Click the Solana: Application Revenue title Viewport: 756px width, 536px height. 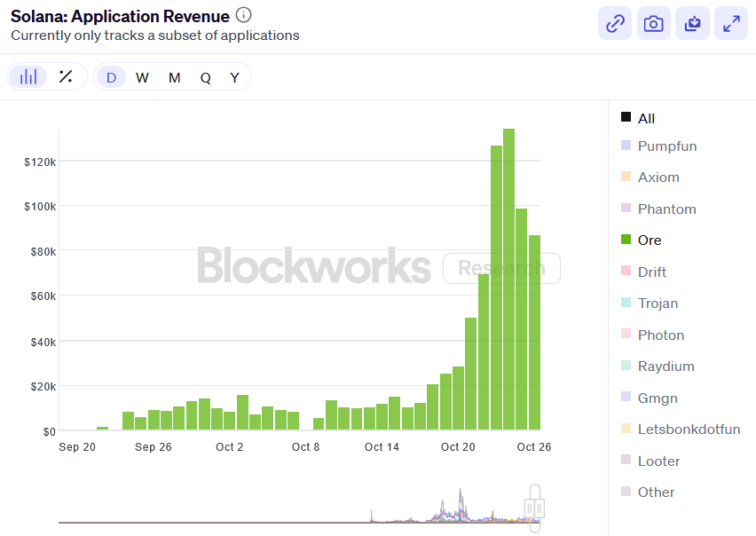coord(120,16)
